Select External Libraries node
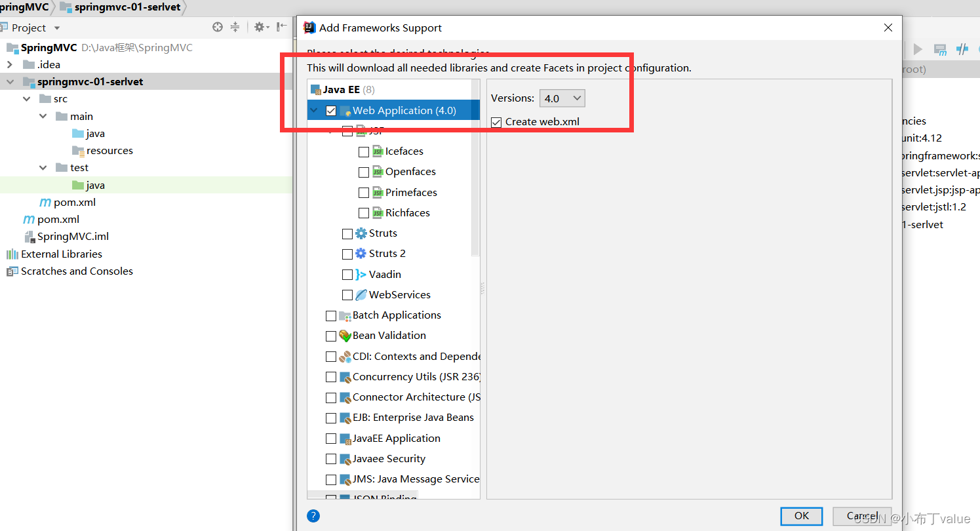 [54, 254]
